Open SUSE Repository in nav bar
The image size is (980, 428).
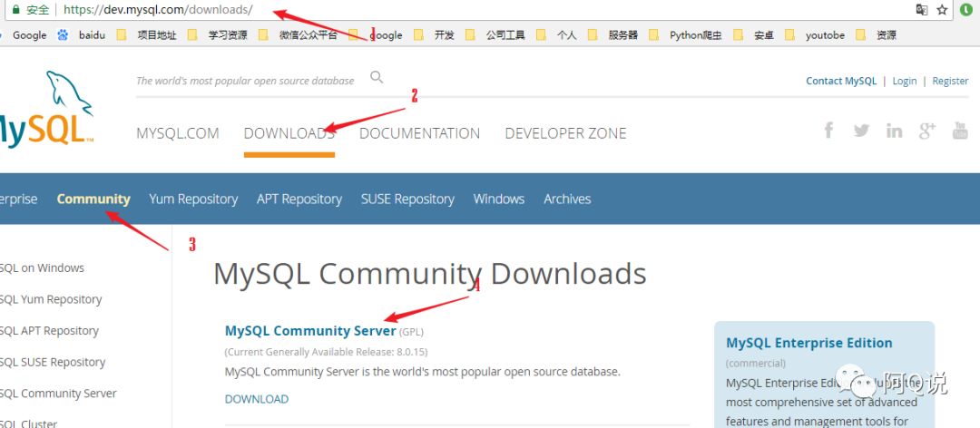(407, 199)
